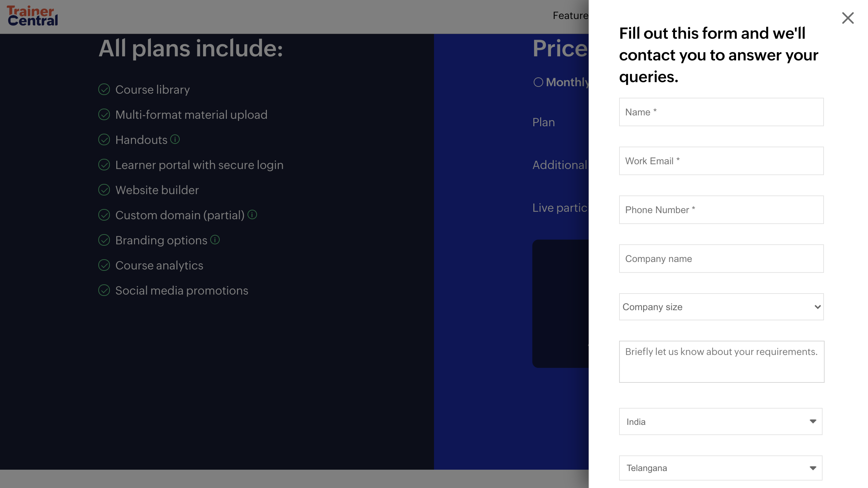Click the Company name field
Screen dimensions: 868x488
[721, 259]
